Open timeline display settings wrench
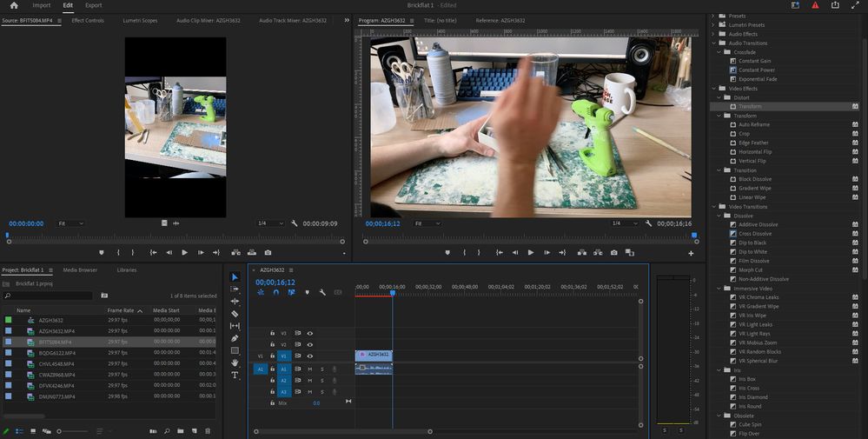The width and height of the screenshot is (868, 439). click(x=322, y=293)
